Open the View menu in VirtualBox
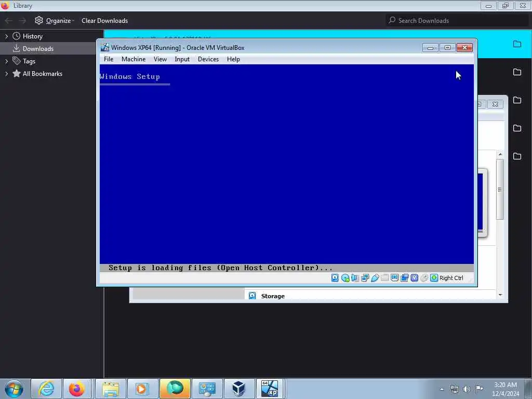 point(160,59)
